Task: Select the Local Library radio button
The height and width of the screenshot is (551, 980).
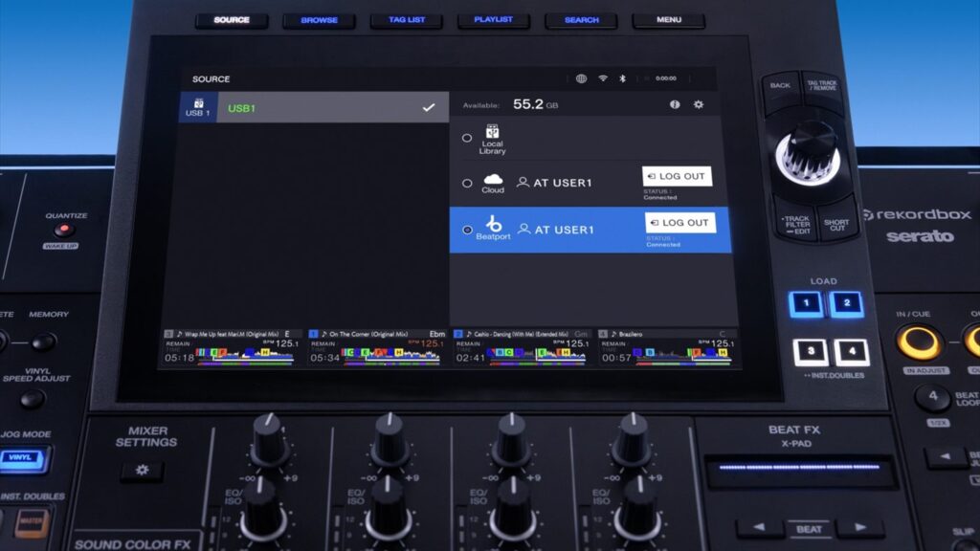Action: click(x=468, y=138)
